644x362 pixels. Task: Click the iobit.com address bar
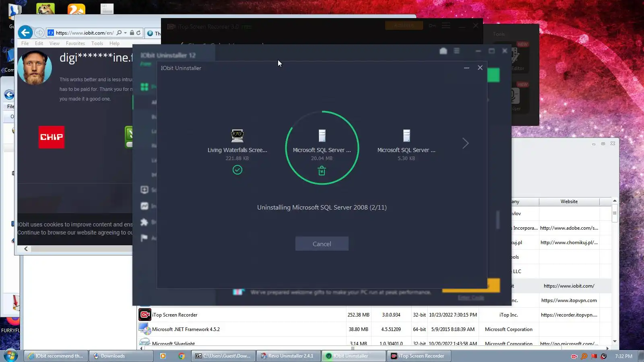85,33
